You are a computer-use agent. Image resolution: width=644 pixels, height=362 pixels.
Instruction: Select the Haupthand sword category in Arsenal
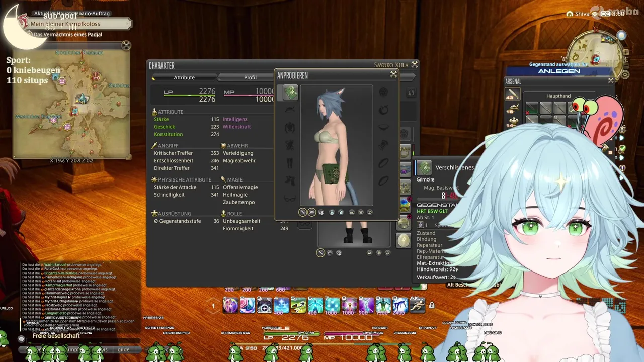[x=513, y=95]
